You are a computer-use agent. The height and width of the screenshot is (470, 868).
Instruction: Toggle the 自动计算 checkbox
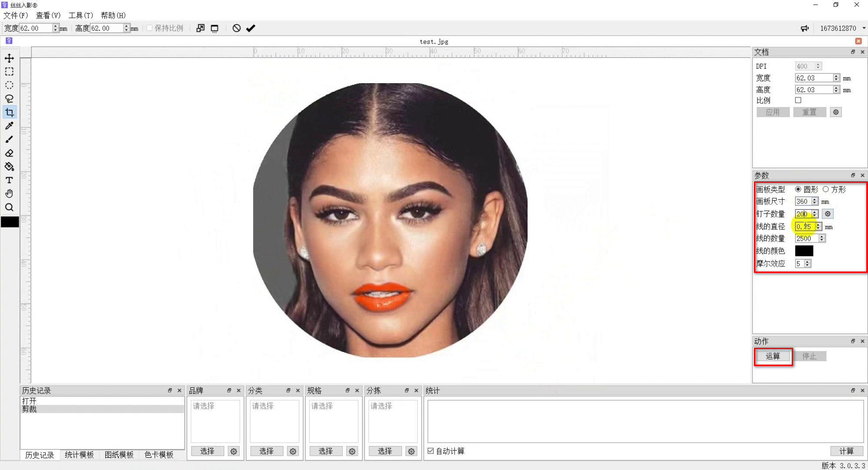pyautogui.click(x=431, y=451)
